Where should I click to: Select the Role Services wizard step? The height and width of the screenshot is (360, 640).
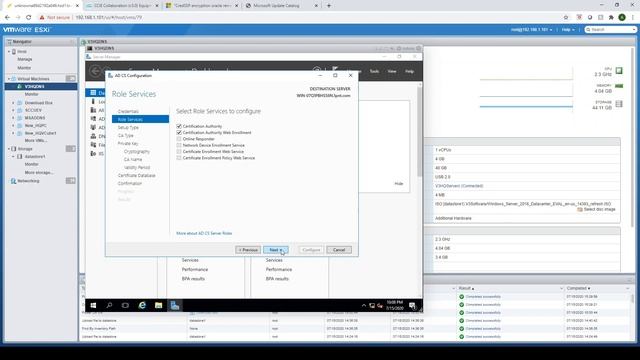click(x=140, y=119)
